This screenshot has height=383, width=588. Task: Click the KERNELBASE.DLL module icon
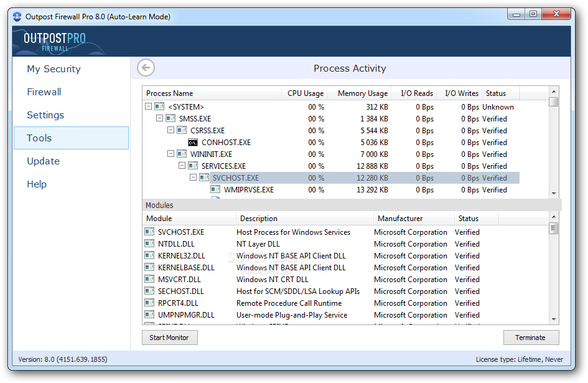coord(149,267)
